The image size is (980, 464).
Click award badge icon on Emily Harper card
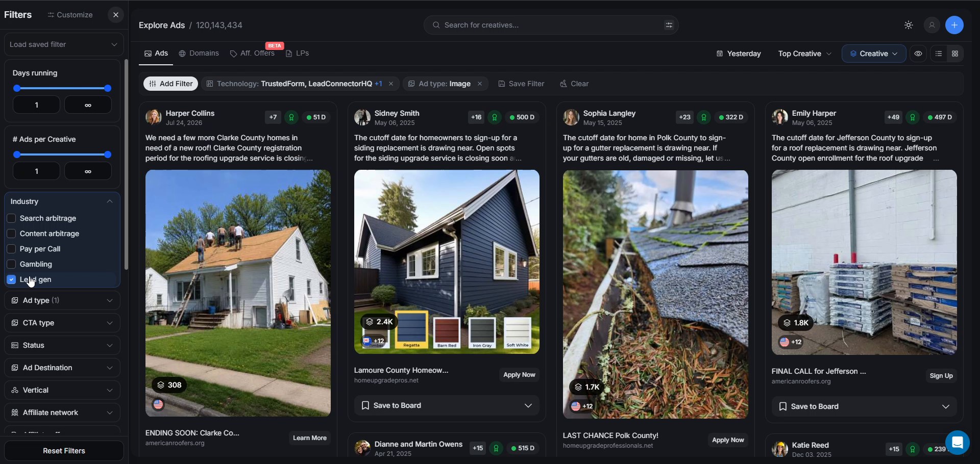coord(913,117)
